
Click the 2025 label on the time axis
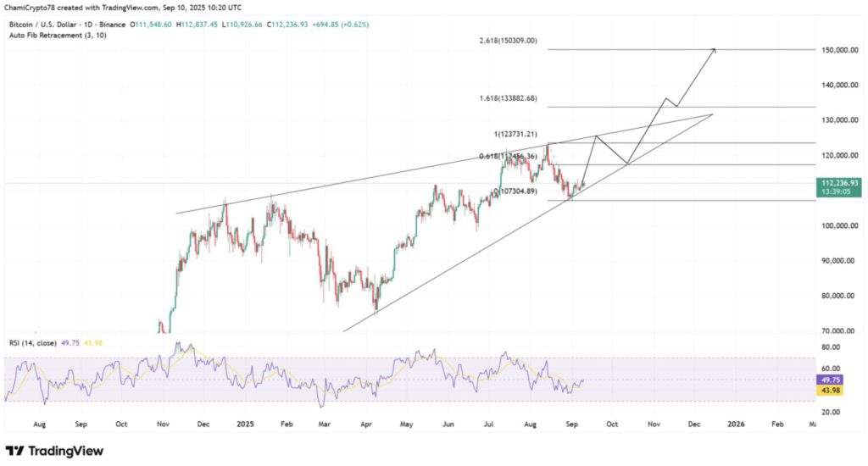tap(245, 422)
